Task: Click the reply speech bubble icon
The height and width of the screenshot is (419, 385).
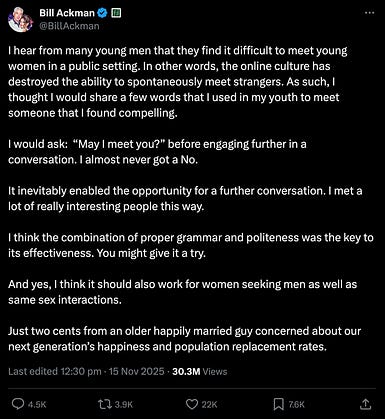Action: point(18,404)
